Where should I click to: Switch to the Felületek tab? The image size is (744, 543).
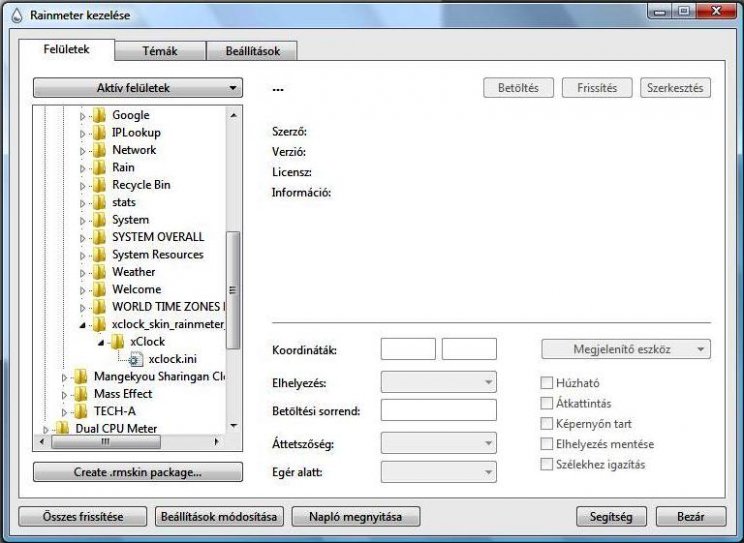click(x=66, y=49)
